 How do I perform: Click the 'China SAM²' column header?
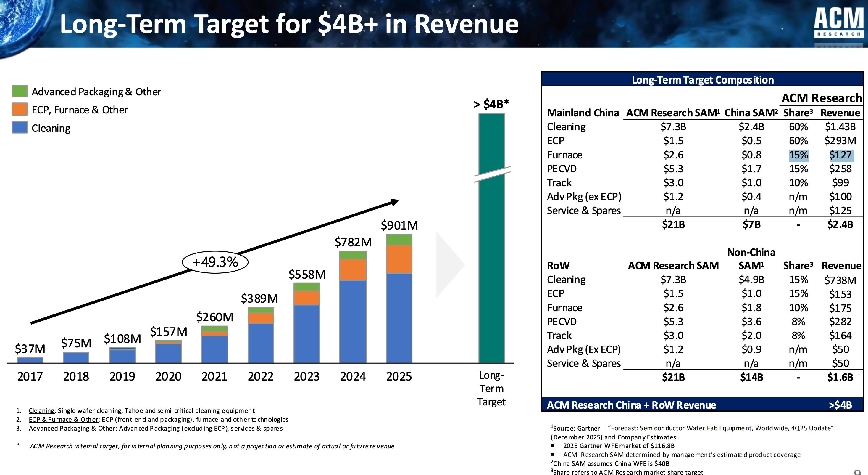pyautogui.click(x=751, y=113)
